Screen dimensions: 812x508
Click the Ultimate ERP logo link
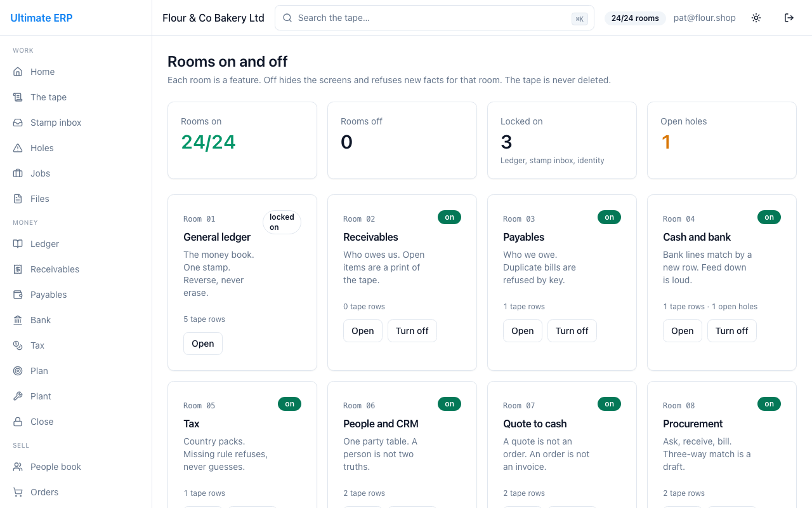42,18
